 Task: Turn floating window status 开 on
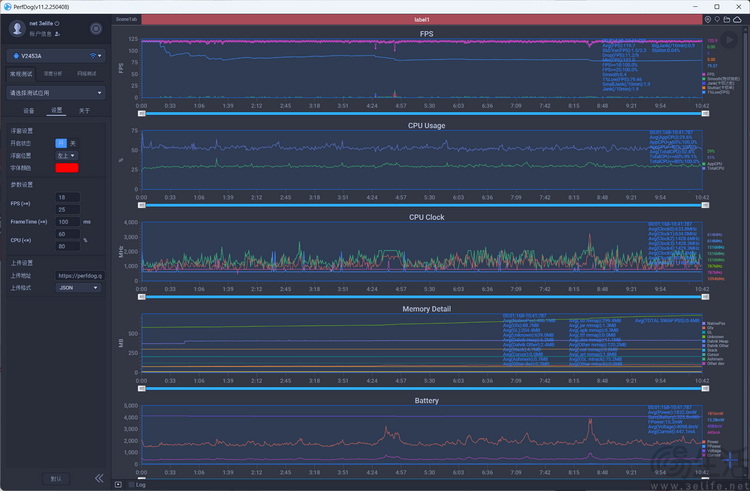click(61, 143)
